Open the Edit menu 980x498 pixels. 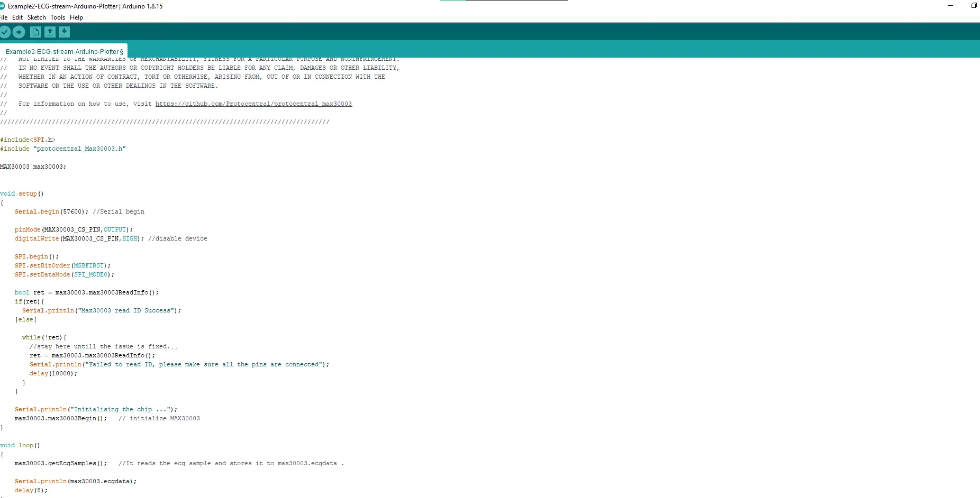[17, 17]
